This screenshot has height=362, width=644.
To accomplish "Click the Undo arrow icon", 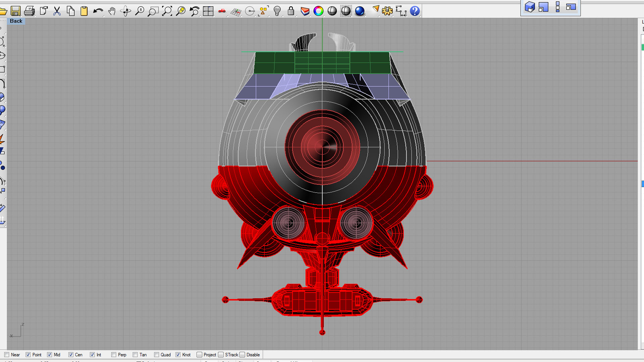I will click(98, 11).
